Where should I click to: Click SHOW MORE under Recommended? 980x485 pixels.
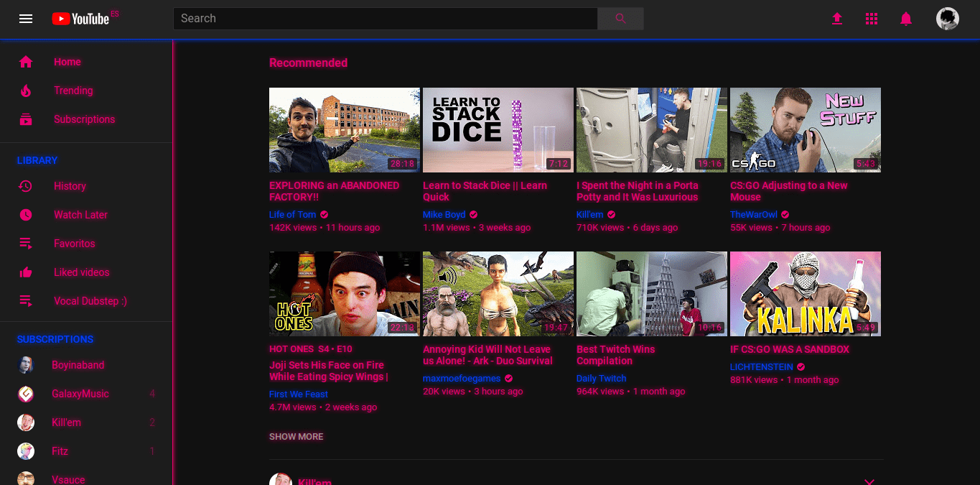point(297,437)
